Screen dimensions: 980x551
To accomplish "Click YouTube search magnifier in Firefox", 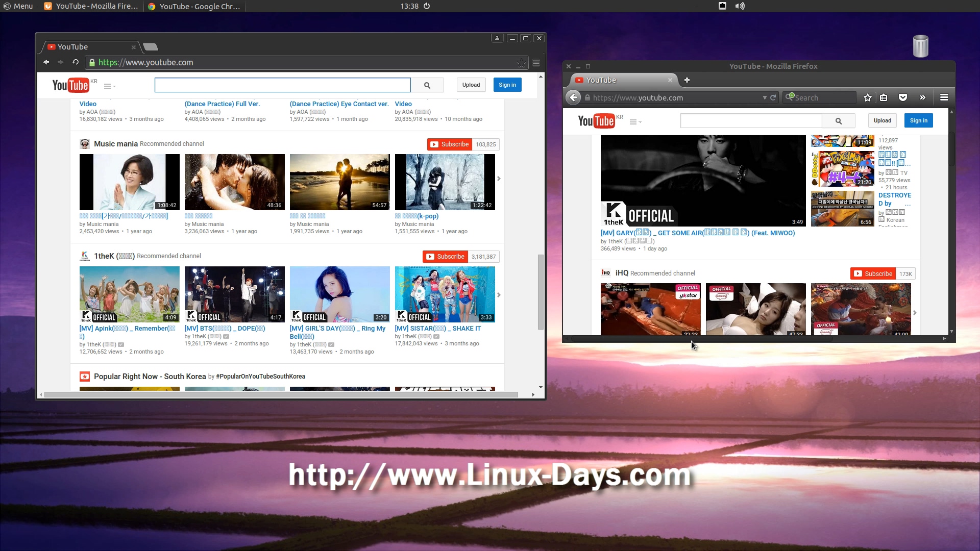I will click(x=839, y=121).
